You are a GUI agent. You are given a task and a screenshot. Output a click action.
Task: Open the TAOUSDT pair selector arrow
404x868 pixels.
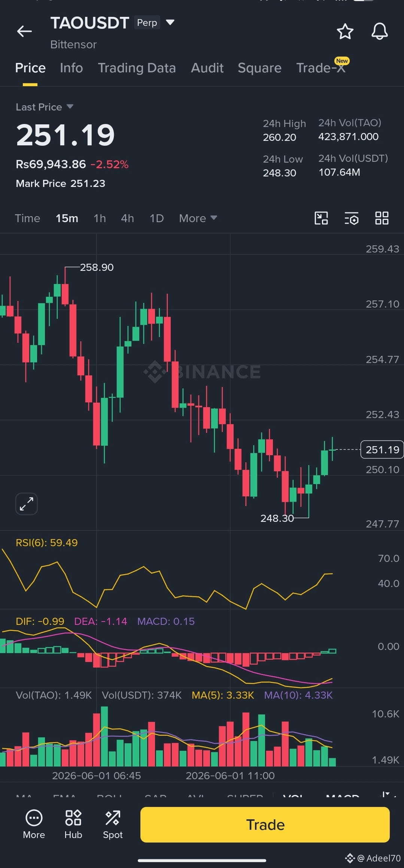tap(170, 22)
